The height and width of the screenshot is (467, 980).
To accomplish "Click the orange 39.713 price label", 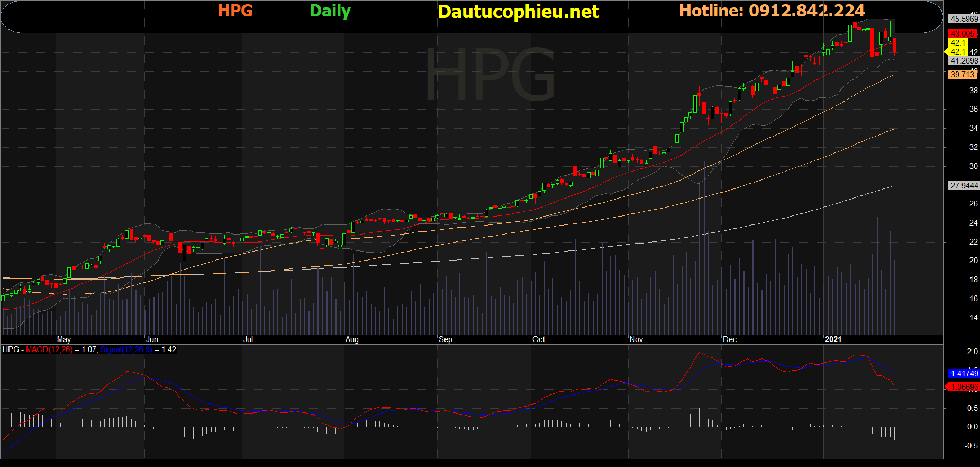I will coord(963,75).
